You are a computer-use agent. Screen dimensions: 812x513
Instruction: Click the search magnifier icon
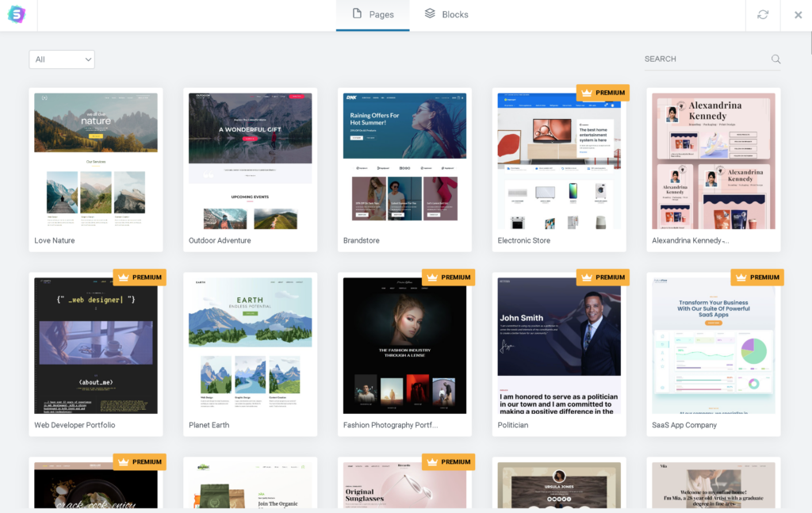[776, 59]
